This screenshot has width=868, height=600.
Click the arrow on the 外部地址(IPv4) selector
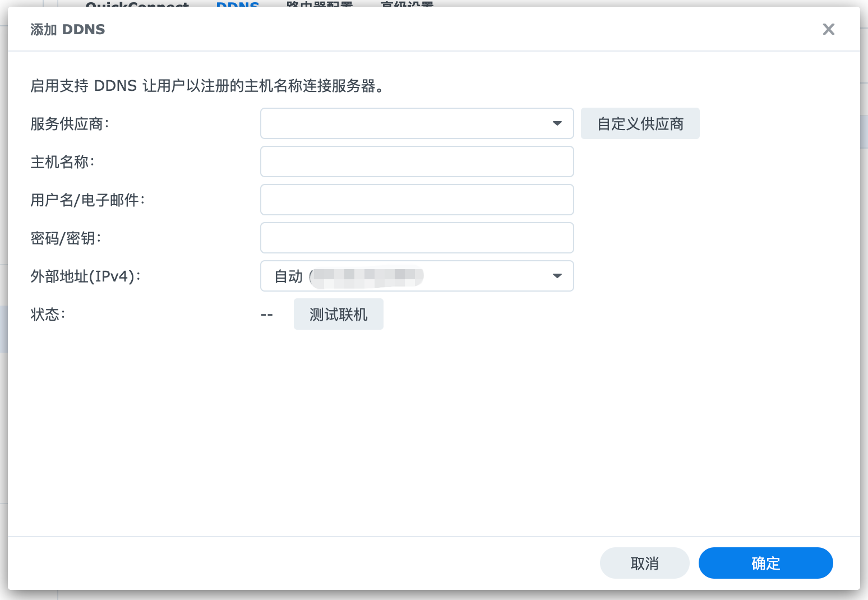(557, 276)
